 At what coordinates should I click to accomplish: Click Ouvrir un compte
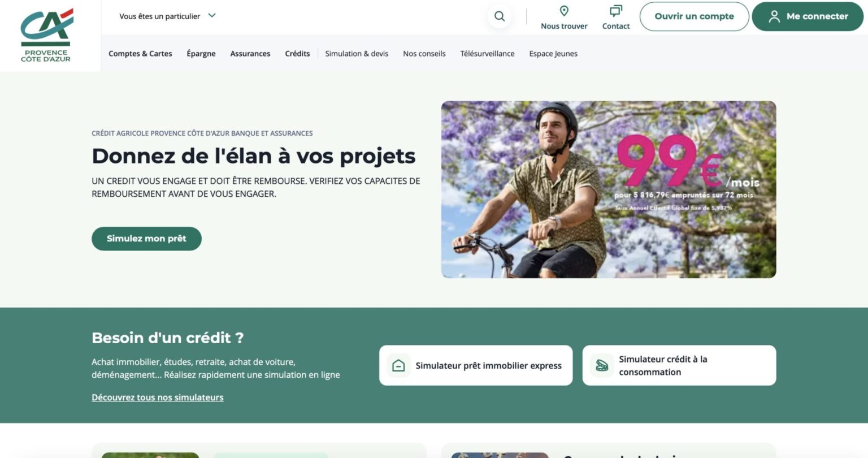pos(694,16)
